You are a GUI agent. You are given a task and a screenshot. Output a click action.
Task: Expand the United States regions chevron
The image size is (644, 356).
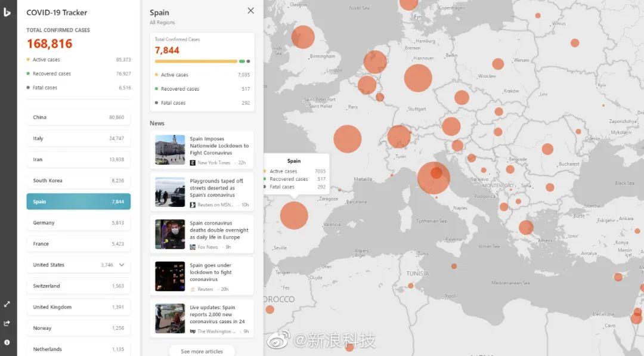[x=122, y=265]
